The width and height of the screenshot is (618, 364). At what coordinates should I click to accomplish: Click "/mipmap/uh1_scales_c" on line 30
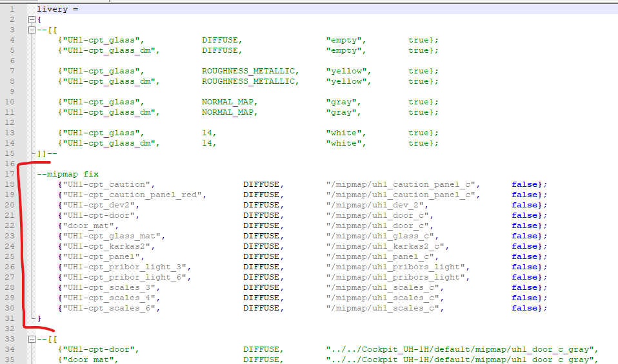384,308
